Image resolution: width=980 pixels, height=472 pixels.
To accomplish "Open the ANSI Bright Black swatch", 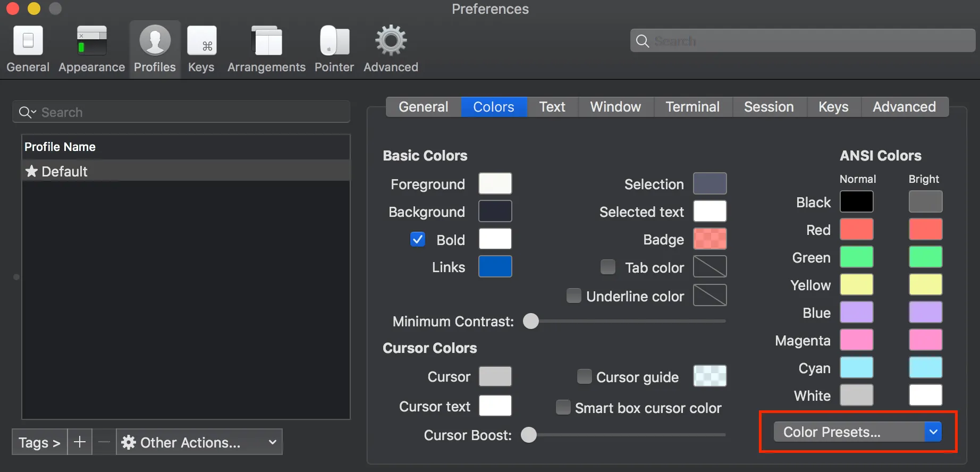I will click(x=926, y=201).
